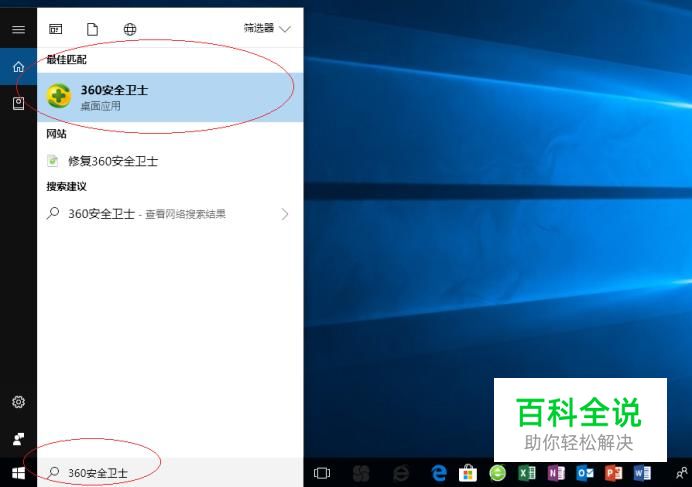Open 修复360安全卫士 website result
692x487 pixels.
point(170,161)
